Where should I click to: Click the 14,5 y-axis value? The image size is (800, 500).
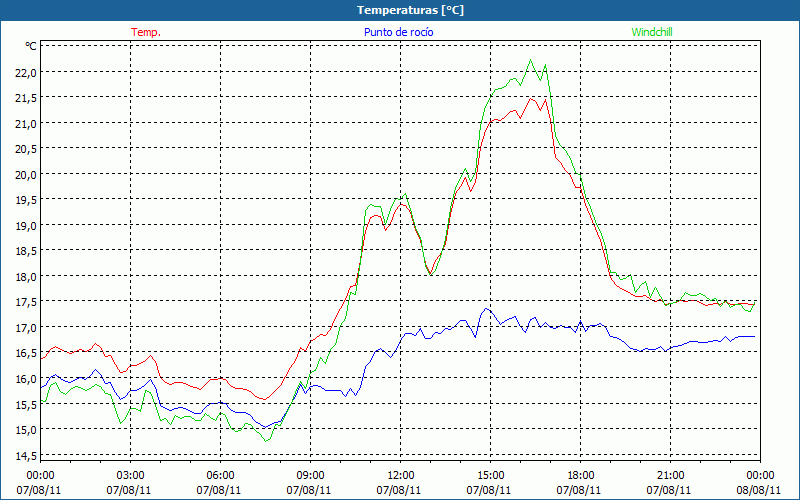pos(27,455)
